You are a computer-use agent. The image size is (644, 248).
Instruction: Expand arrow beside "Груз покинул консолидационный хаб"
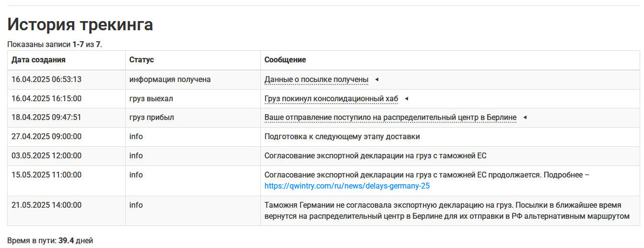(x=407, y=99)
